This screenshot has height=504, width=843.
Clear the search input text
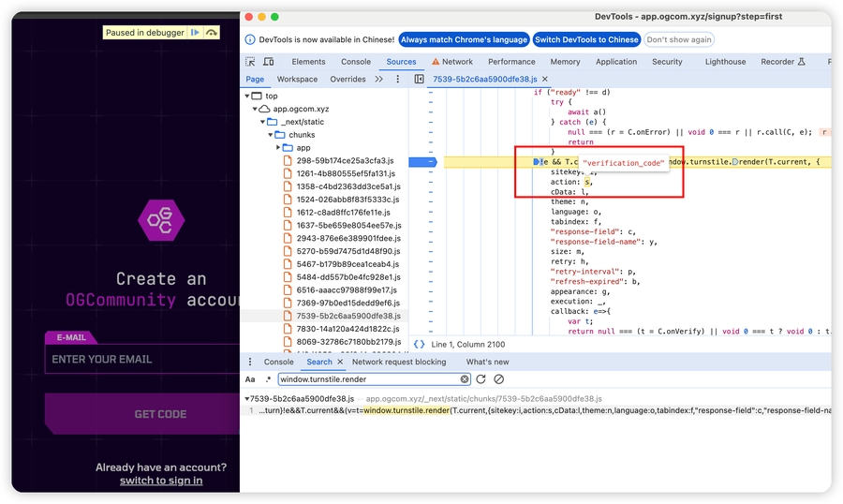coord(465,379)
